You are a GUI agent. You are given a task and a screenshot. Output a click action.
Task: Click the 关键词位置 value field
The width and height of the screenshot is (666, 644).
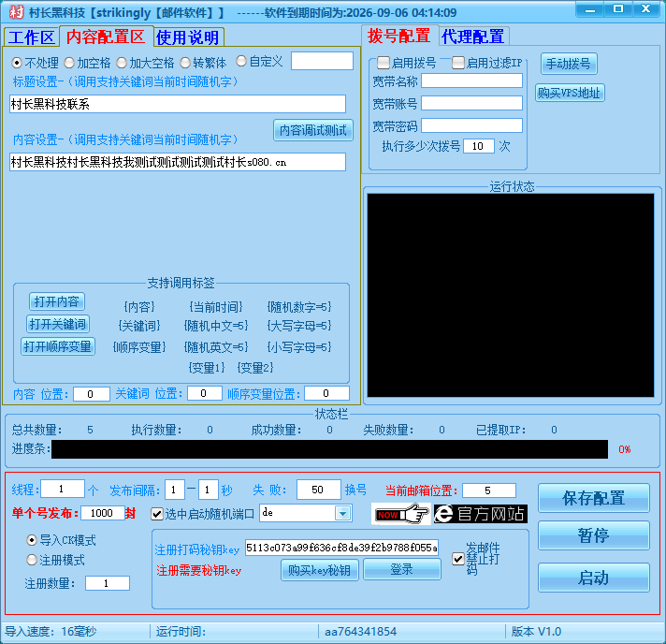[205, 393]
